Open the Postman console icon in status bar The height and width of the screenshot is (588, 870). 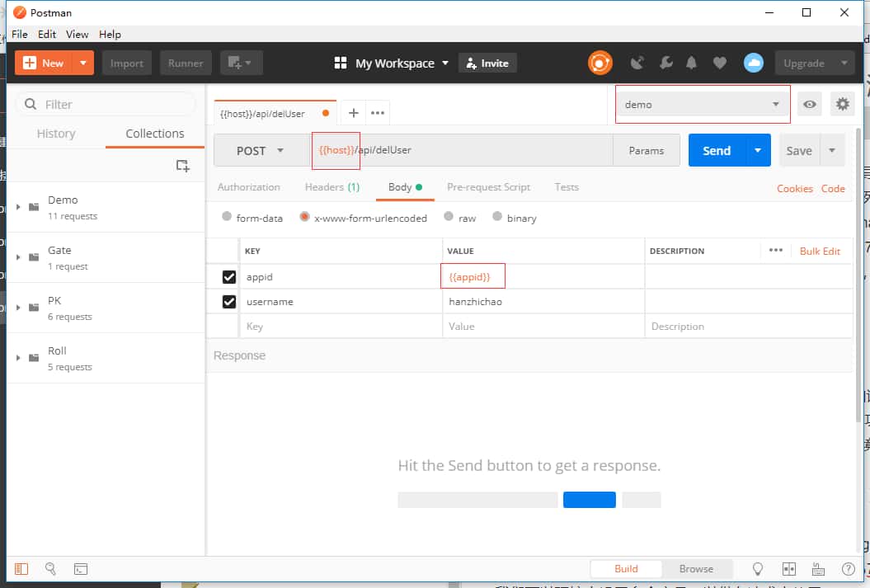click(x=81, y=568)
